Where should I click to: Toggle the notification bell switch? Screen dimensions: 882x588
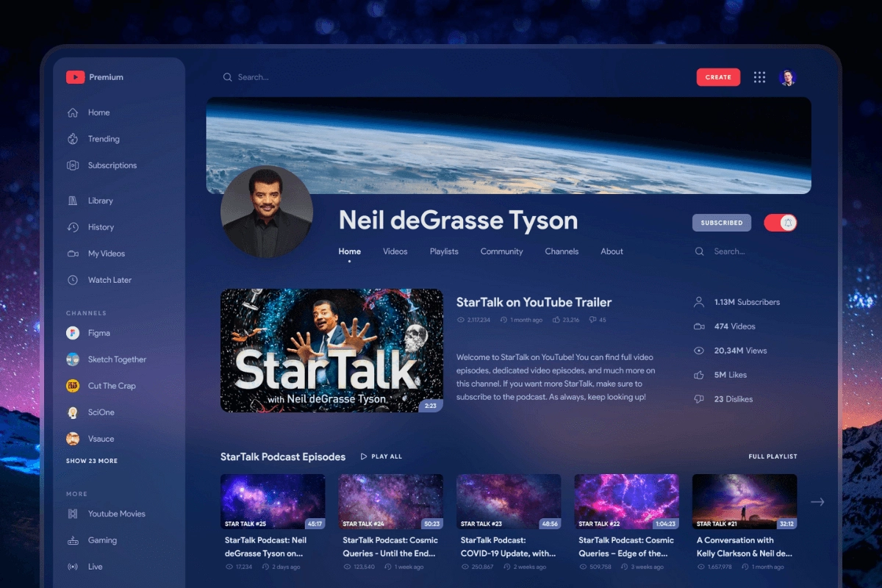click(781, 223)
